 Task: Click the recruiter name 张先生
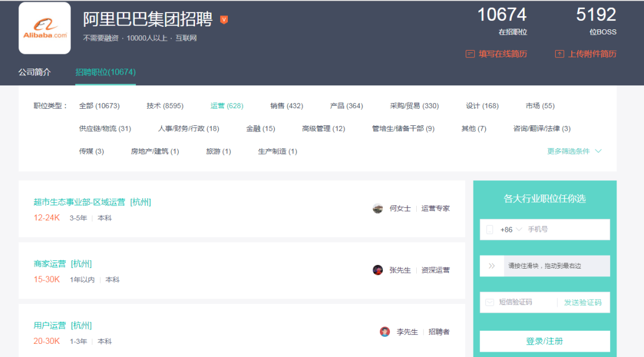point(400,270)
